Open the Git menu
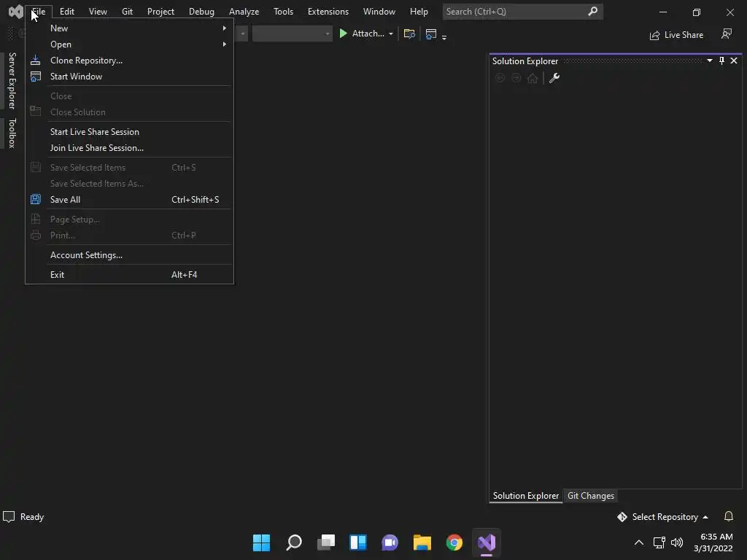 pos(127,12)
